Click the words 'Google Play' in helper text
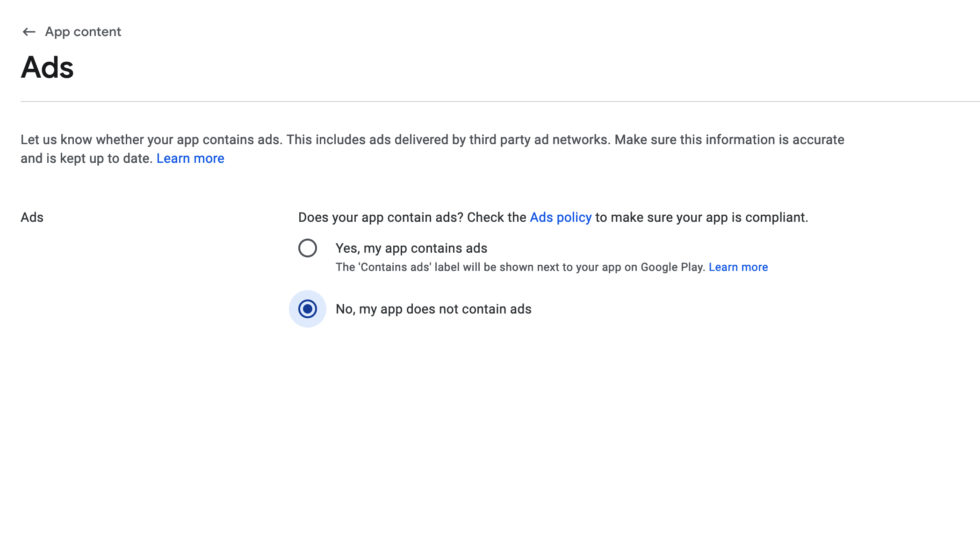The height and width of the screenshot is (540, 980). click(673, 267)
